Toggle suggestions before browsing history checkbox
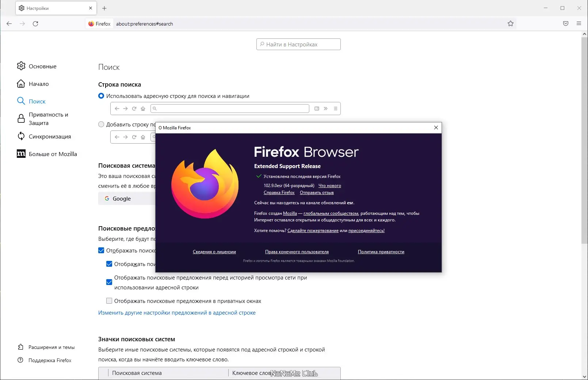588x380 pixels. click(109, 282)
